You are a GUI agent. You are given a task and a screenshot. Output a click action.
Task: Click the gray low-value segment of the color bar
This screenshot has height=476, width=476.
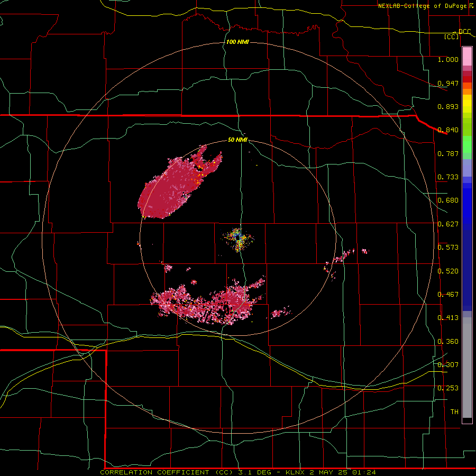(467, 368)
